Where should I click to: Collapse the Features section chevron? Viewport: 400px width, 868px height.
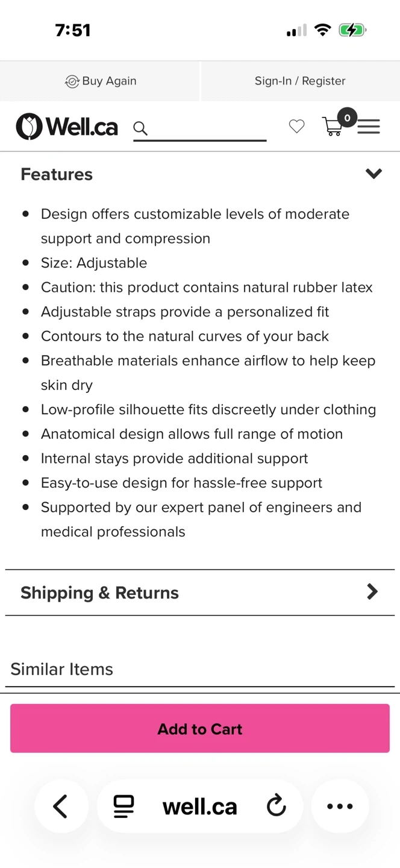[373, 174]
